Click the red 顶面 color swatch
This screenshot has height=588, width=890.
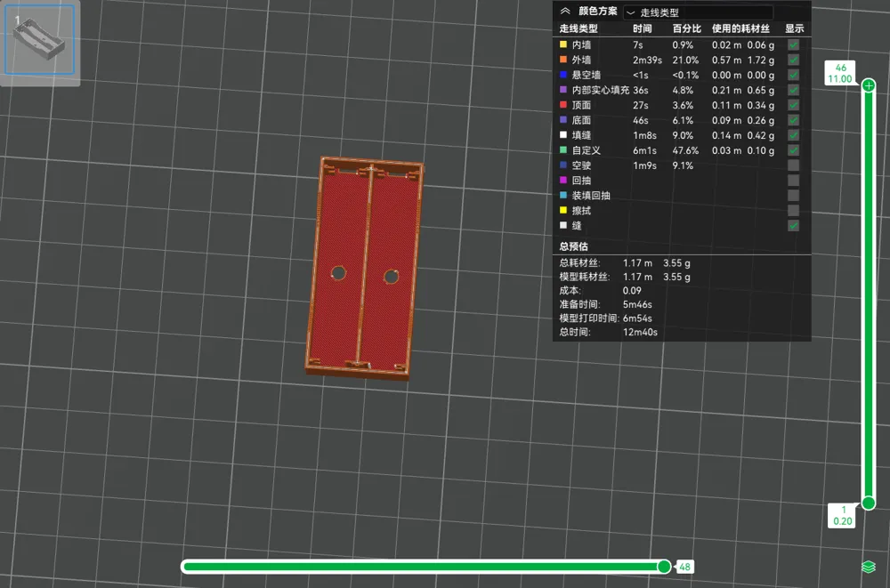(563, 104)
